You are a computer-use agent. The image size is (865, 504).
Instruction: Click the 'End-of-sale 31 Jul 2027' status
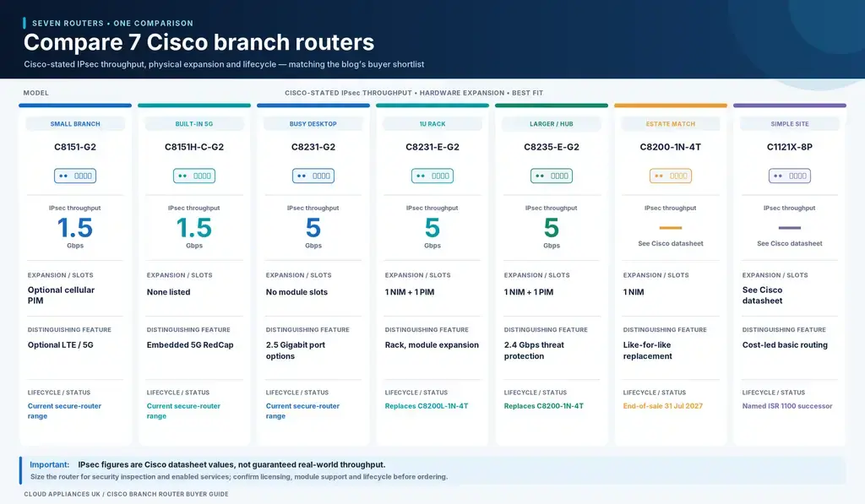click(663, 406)
